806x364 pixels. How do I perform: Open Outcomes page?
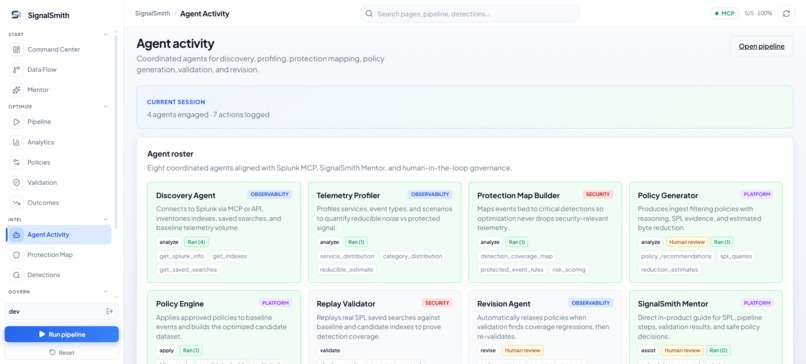[58, 202]
